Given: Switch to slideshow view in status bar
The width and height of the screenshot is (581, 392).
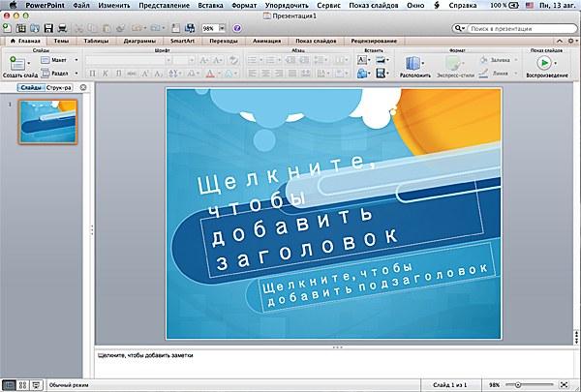Looking at the screenshot, I should 36,384.
